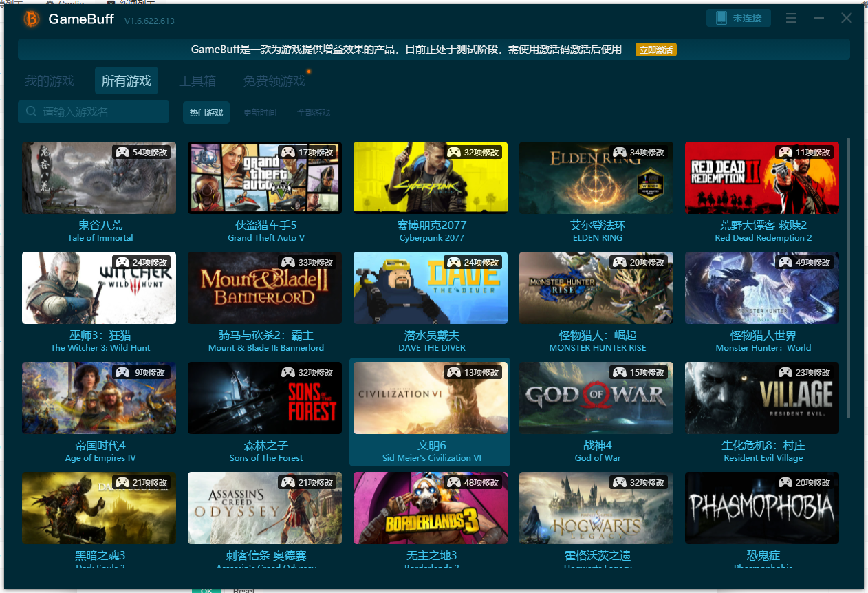Select the Cyberpunk 2077 cover image
Screen dimensions: 868x593
point(431,178)
